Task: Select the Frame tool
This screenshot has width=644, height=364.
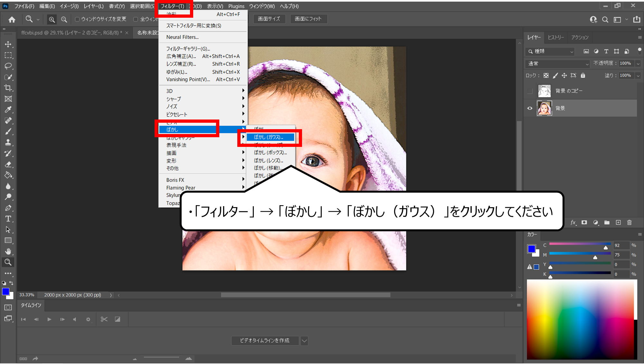Action: coord(8,99)
